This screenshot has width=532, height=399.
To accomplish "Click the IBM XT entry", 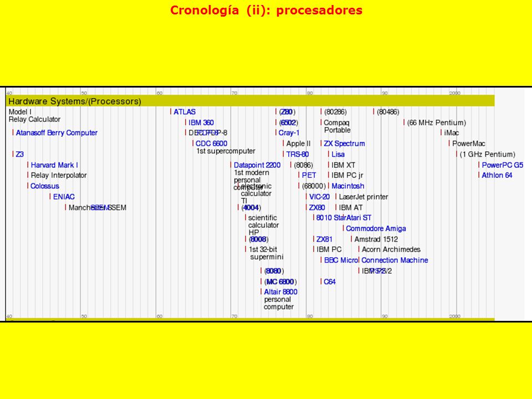I will (x=344, y=165).
